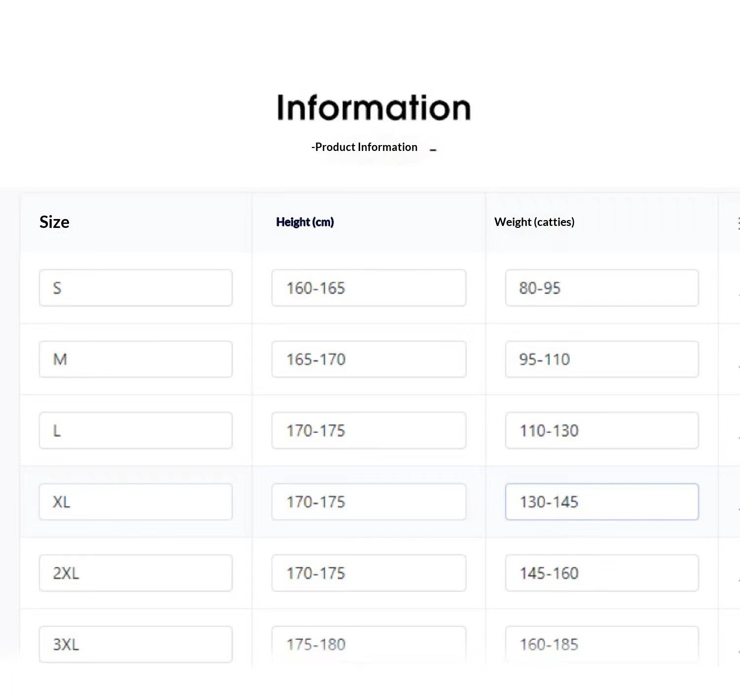Select the XL size input box
Viewport: 740px width, 700px height.
coord(136,502)
